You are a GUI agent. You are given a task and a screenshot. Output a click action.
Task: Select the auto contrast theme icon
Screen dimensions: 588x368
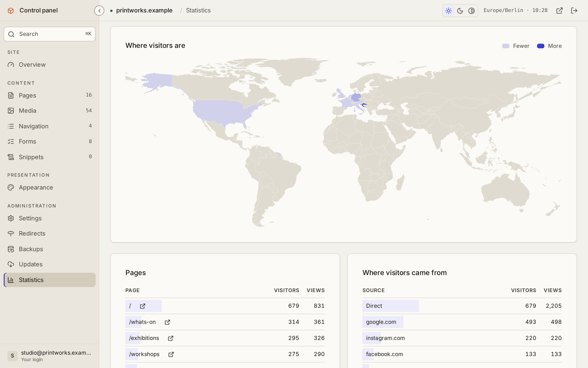coord(471,11)
